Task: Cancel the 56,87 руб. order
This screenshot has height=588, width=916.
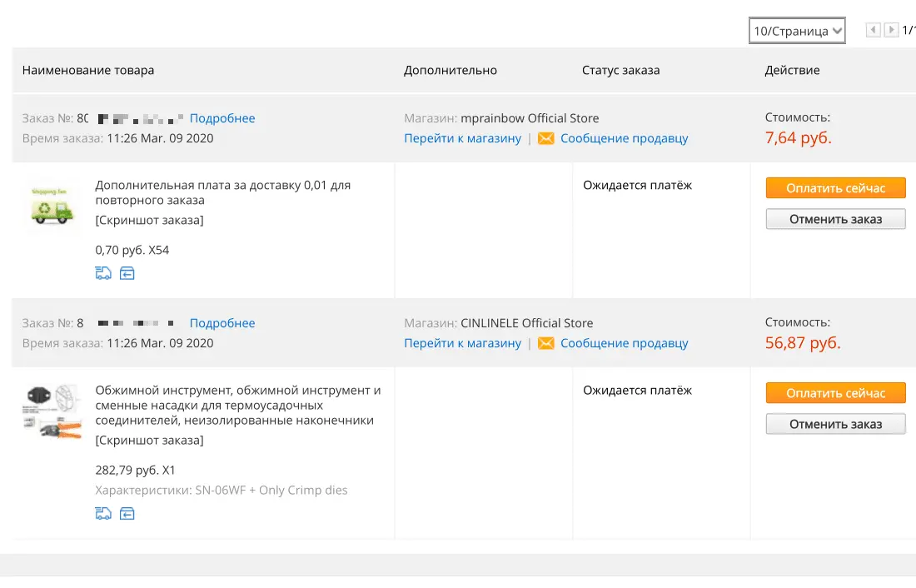Action: click(x=835, y=424)
